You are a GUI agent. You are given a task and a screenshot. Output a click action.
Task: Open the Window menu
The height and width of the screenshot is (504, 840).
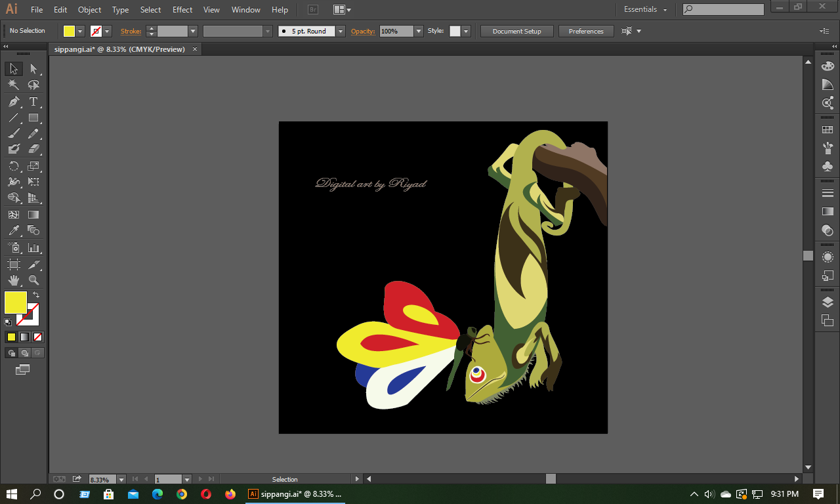pyautogui.click(x=246, y=10)
